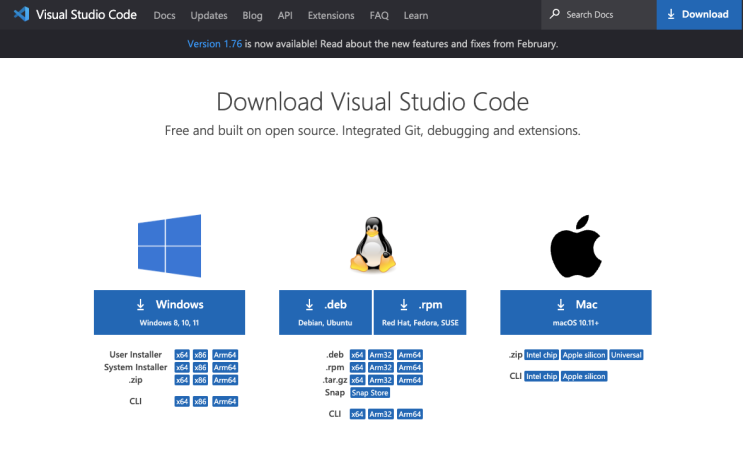The height and width of the screenshot is (449, 743).
Task: Click the "Free and built on open source" subtitle
Action: pos(372,130)
